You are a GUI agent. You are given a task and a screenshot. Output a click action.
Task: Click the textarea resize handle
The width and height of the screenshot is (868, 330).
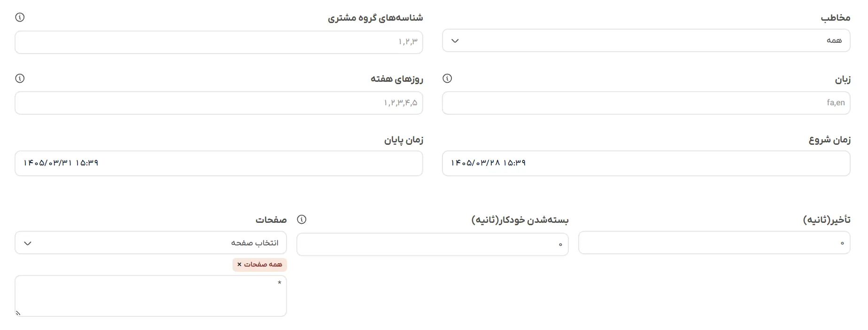click(18, 313)
